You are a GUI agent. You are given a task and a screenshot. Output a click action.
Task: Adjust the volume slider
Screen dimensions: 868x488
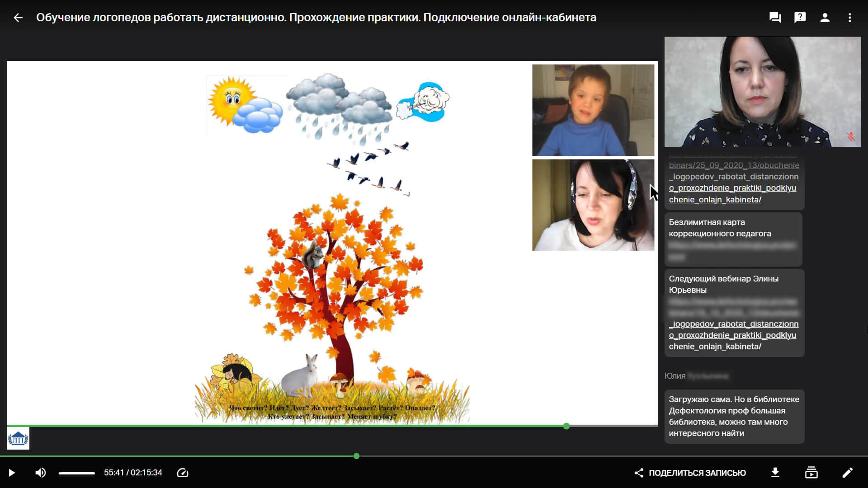pos(77,473)
